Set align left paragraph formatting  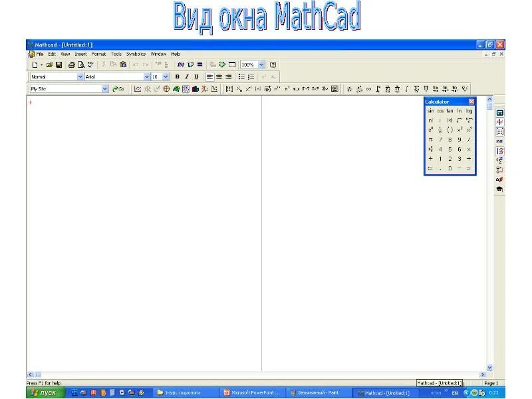(x=209, y=76)
